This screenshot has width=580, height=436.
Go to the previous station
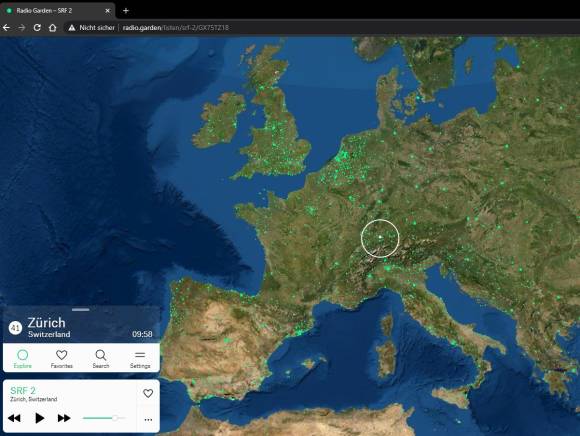point(14,418)
